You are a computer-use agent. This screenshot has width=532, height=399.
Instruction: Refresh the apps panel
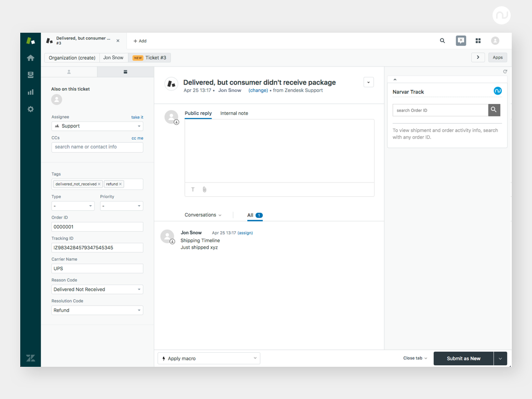(x=505, y=72)
